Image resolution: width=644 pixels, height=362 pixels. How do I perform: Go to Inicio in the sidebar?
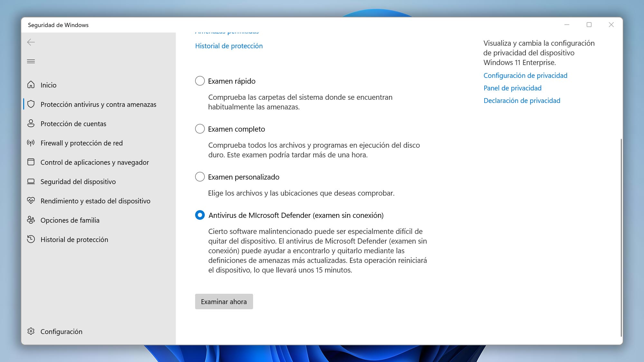pyautogui.click(x=99, y=85)
